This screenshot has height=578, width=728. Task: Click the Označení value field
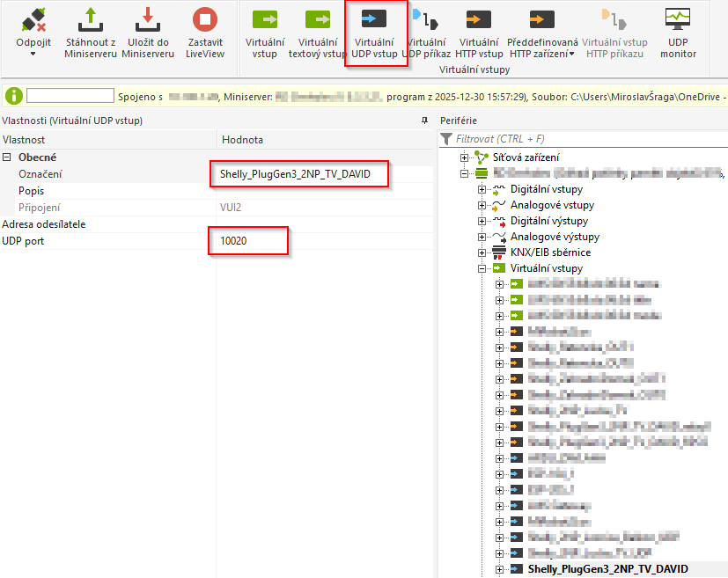tap(299, 174)
